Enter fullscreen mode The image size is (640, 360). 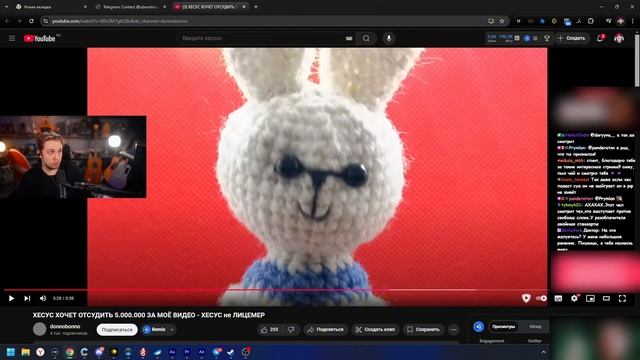click(622, 298)
